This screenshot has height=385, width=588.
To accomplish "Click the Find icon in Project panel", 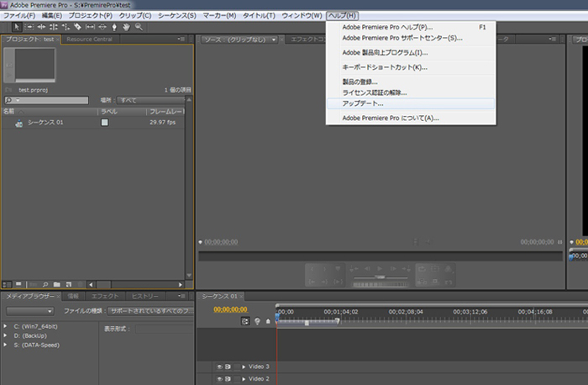I will (x=45, y=284).
